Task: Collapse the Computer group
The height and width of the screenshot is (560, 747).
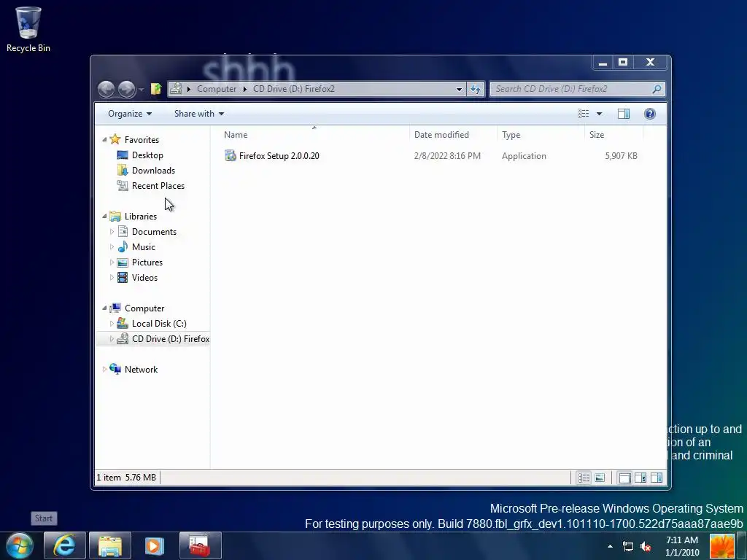Action: pyautogui.click(x=104, y=308)
